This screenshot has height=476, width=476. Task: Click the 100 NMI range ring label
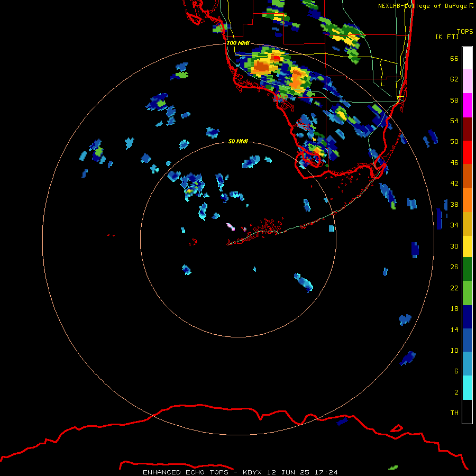coord(238,43)
